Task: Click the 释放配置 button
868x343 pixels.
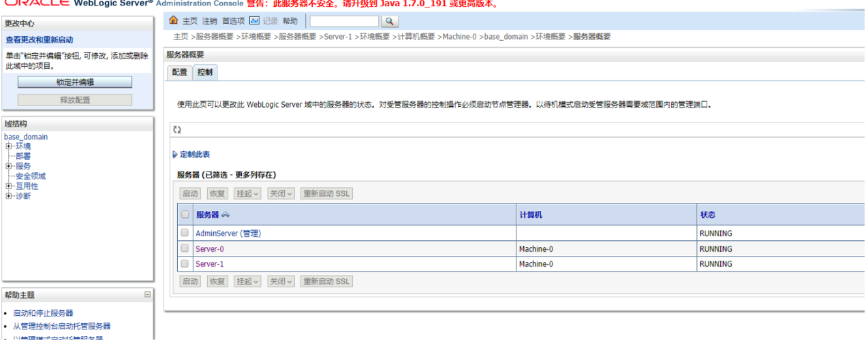Action: pos(75,100)
